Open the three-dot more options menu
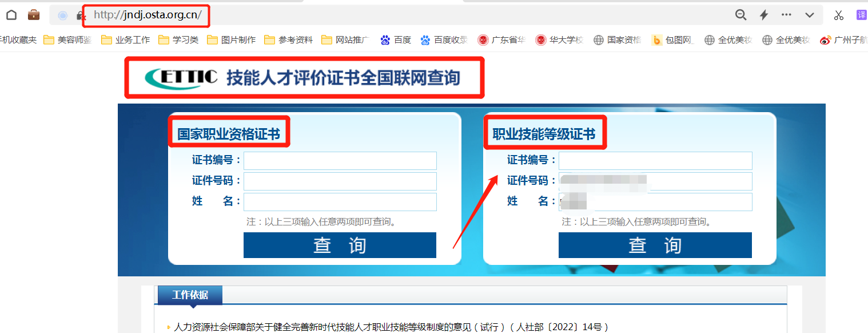 point(786,15)
